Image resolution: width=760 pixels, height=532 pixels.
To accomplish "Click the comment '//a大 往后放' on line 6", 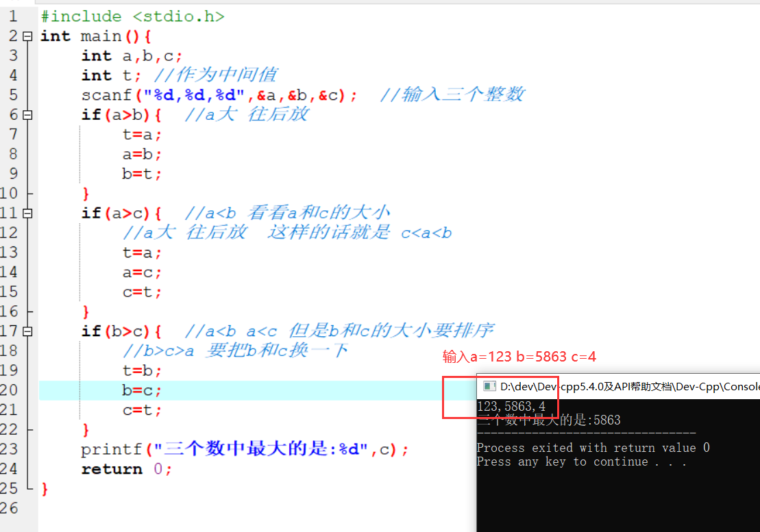I will click(x=247, y=115).
